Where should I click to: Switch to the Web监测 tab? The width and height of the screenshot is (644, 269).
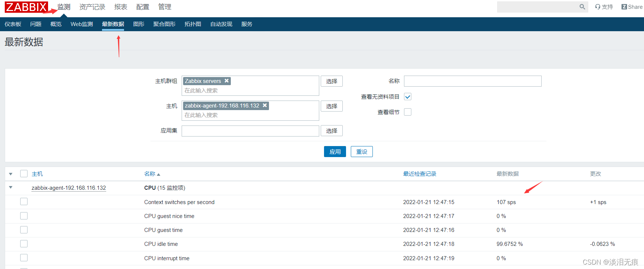tap(82, 24)
